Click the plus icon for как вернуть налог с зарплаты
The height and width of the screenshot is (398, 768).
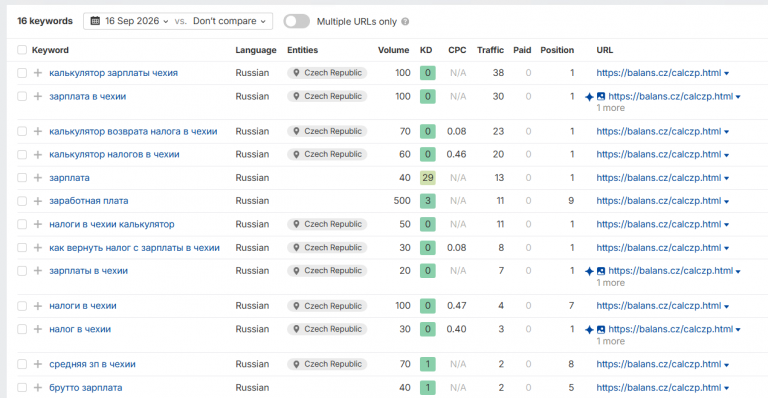(x=38, y=248)
